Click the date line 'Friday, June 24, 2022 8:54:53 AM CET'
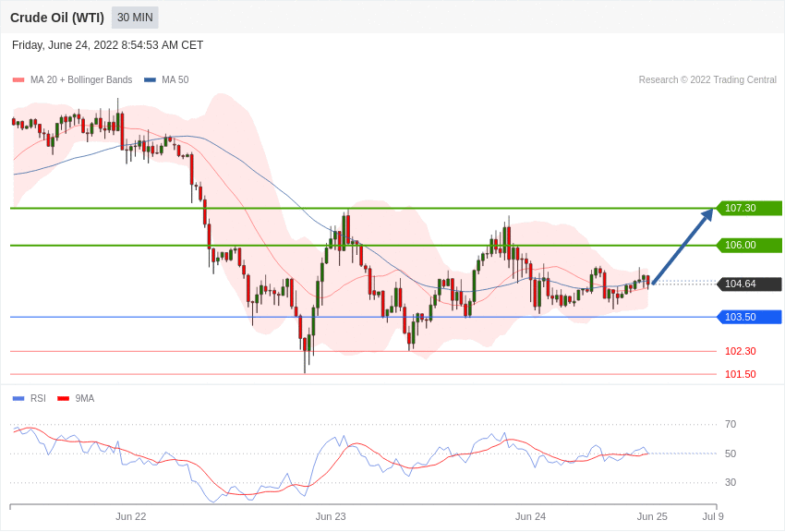This screenshot has width=785, height=532. (x=108, y=45)
